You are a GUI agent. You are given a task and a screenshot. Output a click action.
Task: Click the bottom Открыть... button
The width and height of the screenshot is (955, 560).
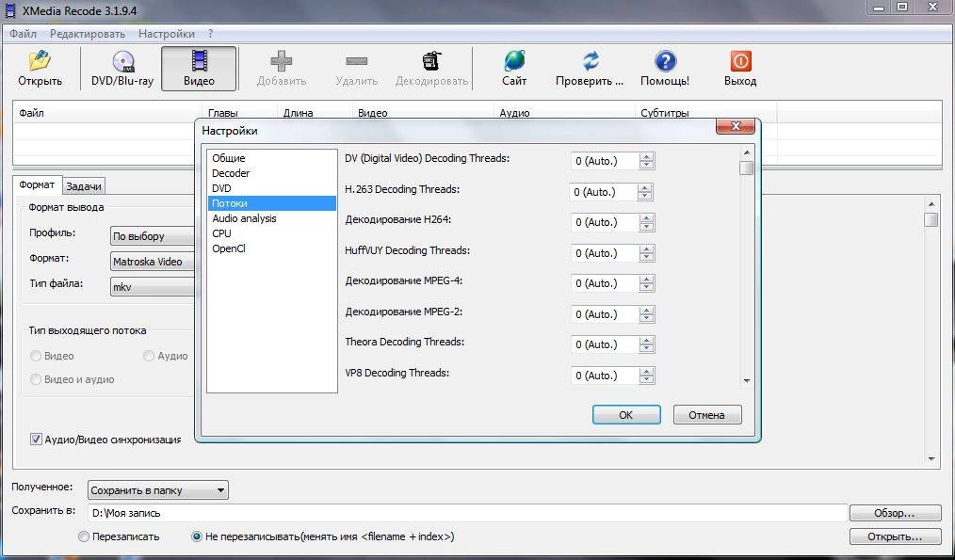[896, 536]
